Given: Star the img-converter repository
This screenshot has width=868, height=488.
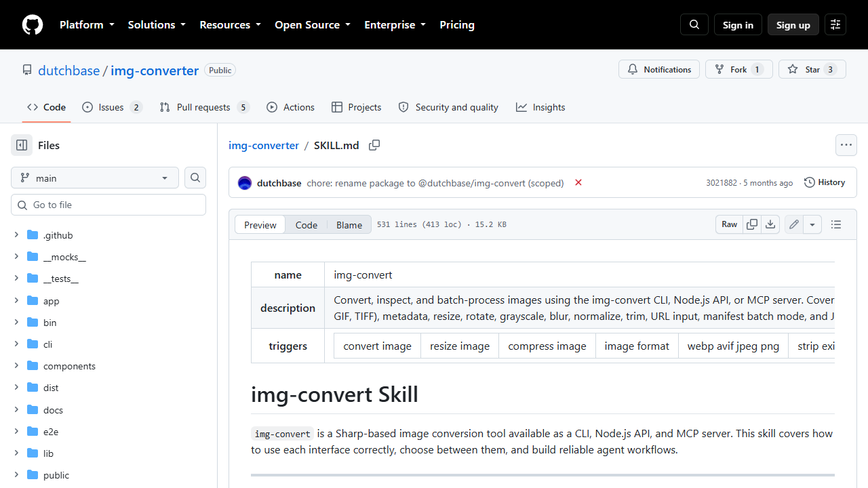Looking at the screenshot, I should coord(812,69).
